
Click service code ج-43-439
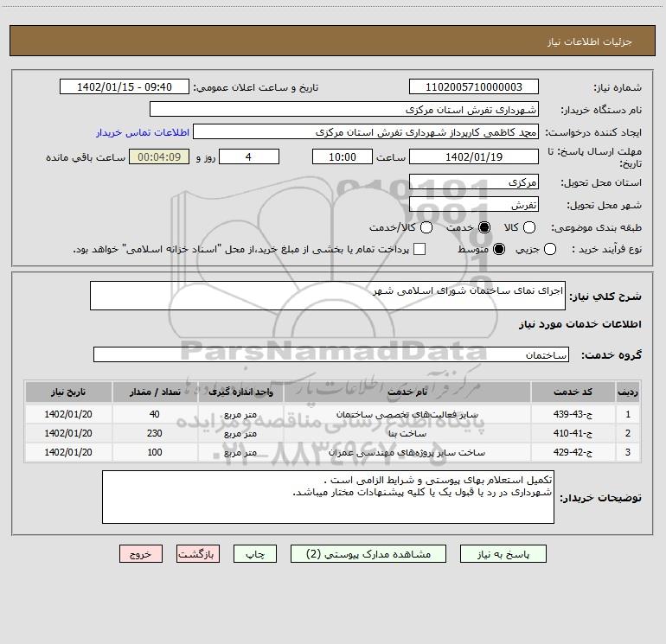point(573,414)
